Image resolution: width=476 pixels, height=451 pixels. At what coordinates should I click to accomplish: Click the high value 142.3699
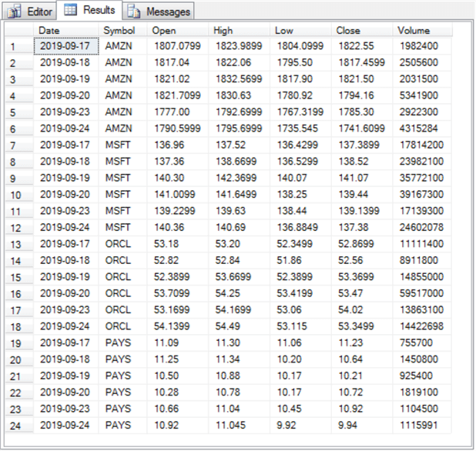[239, 178]
